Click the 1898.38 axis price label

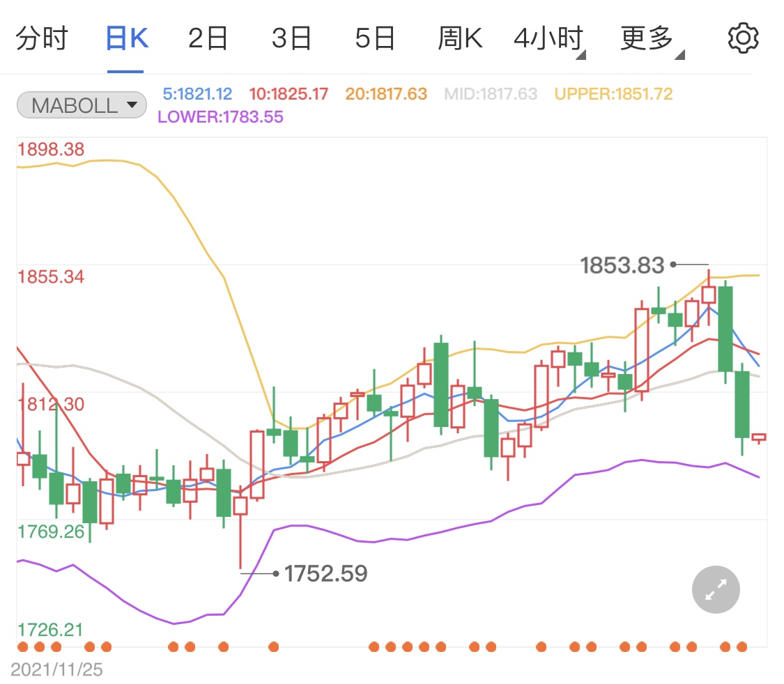tap(51, 149)
